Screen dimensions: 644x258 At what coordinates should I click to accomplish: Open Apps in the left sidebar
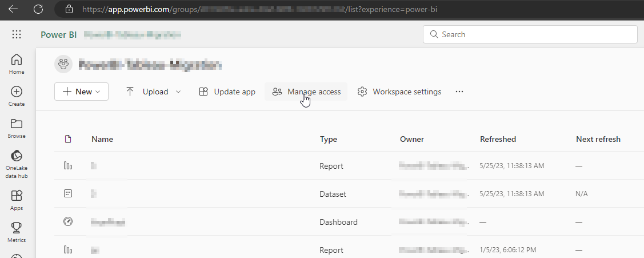point(17,200)
